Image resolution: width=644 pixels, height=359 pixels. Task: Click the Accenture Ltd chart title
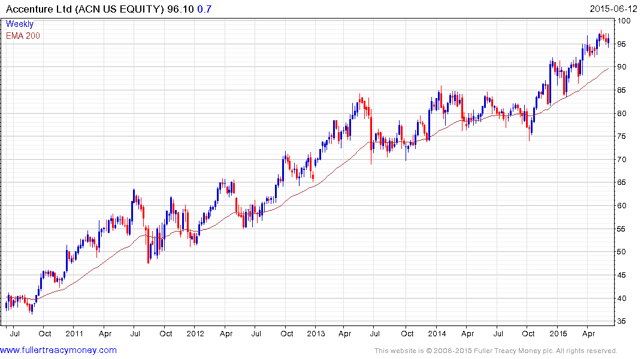click(85, 9)
